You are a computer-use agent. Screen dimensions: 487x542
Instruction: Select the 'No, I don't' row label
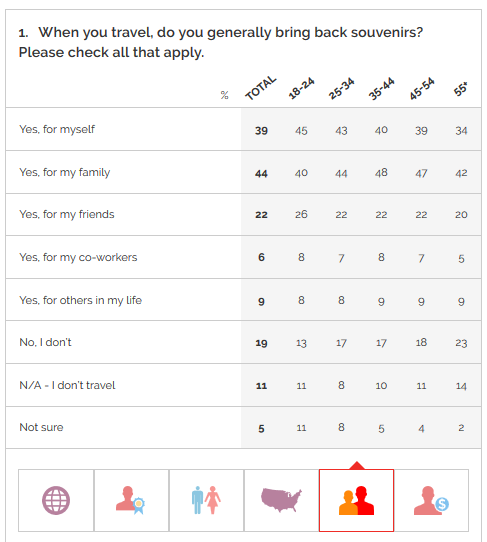coord(45,342)
